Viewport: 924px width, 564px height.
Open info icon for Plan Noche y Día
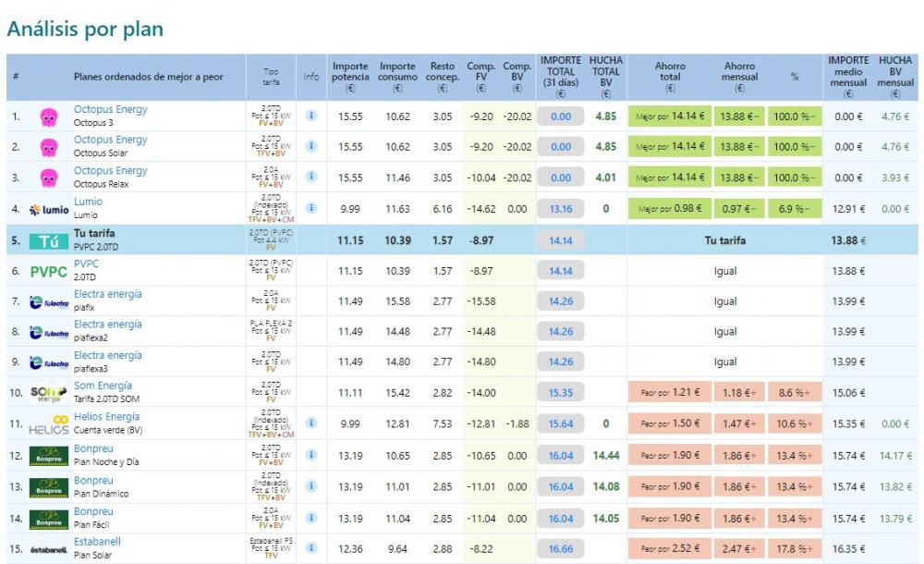[311, 455]
